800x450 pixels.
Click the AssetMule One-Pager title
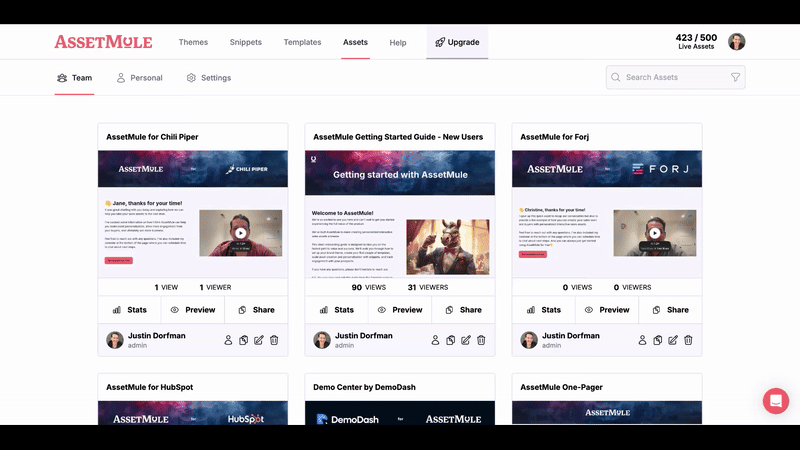561,387
